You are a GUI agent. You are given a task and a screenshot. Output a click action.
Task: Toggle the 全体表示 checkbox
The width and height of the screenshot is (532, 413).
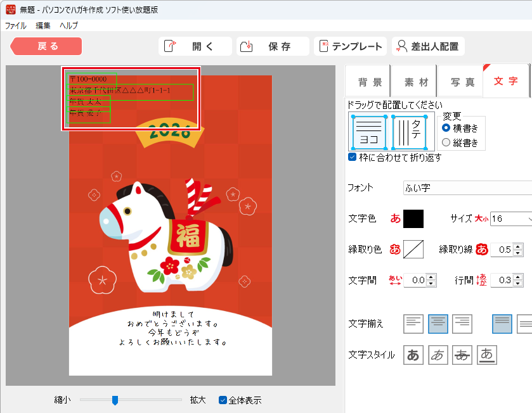[x=223, y=400]
